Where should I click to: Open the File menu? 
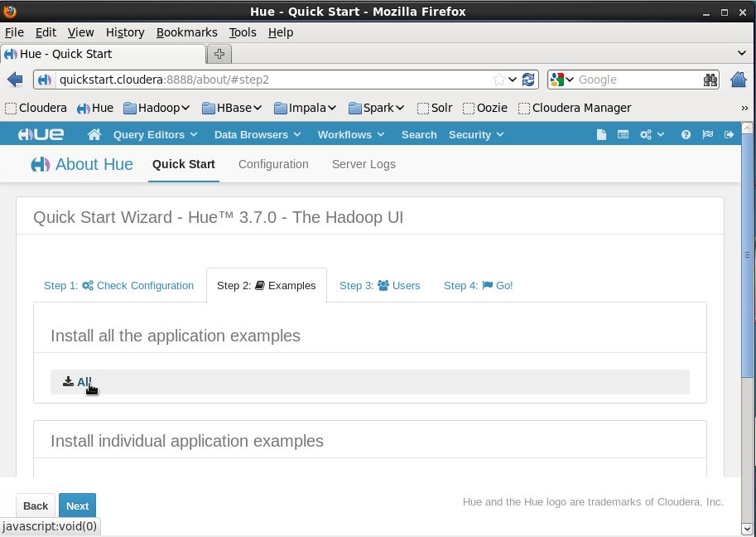tap(14, 32)
